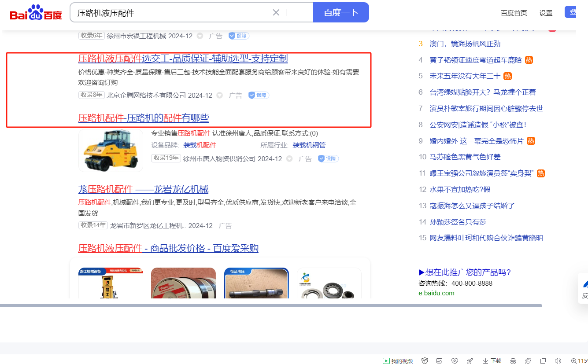588x364 pixels.
Task: Open hot search 曝王宝强公司忽悠演员签“卖身契”
Action: tap(482, 173)
